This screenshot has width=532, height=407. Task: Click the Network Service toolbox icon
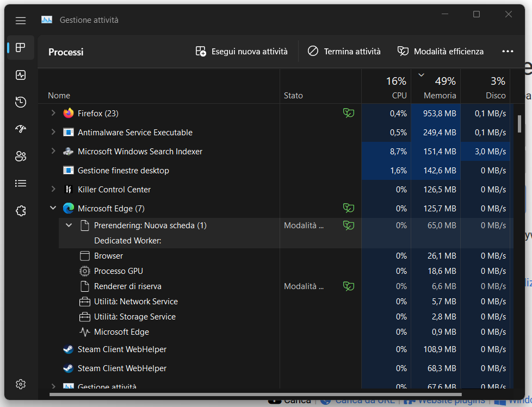(x=84, y=302)
